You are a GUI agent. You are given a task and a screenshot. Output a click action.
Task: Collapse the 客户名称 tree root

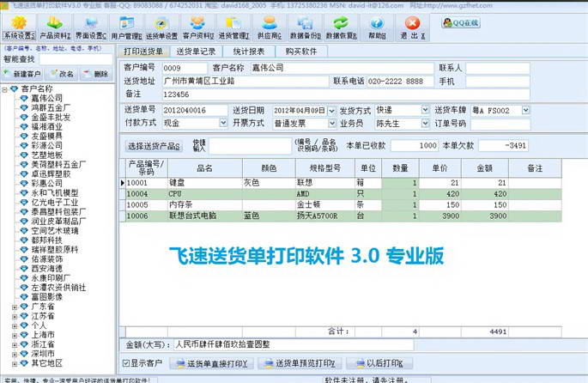coord(5,89)
